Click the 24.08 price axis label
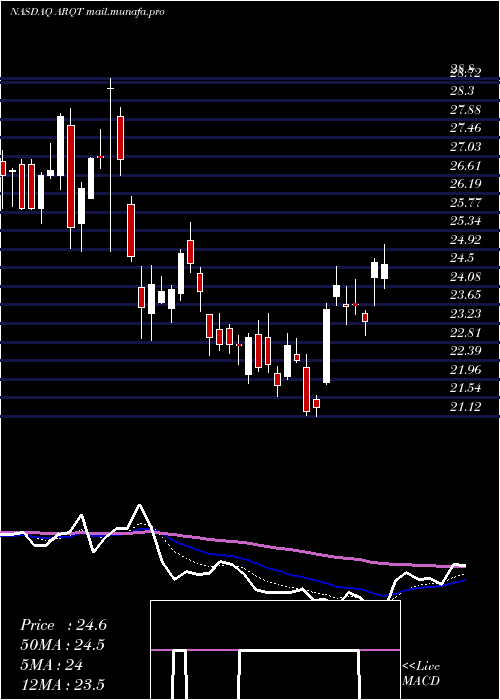The image size is (500, 700). tap(465, 277)
